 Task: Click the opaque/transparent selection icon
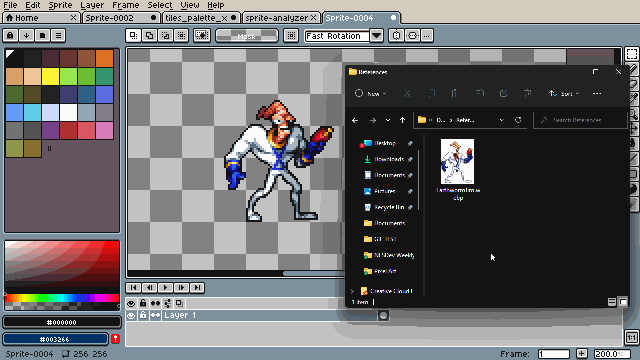[x=202, y=36]
